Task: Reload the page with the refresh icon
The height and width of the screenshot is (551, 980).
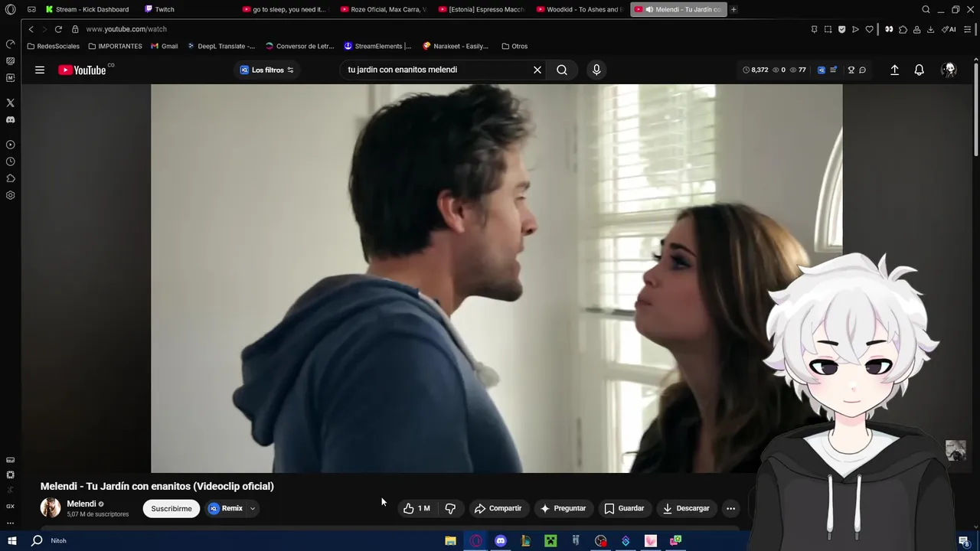Action: coord(58,29)
